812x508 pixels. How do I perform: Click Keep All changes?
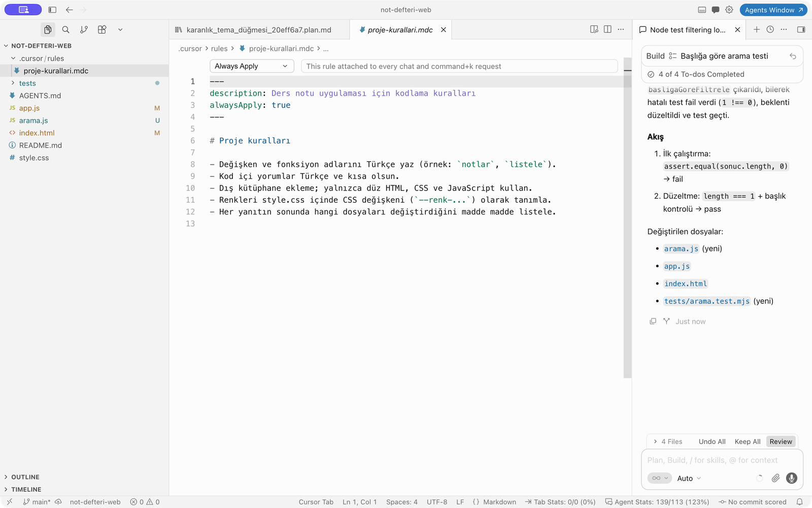click(748, 441)
